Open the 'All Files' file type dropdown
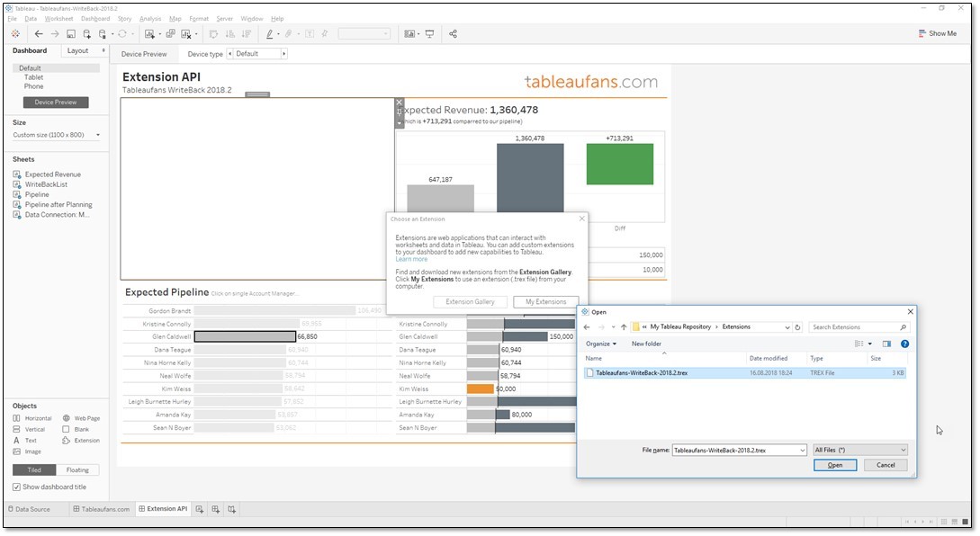 (859, 449)
